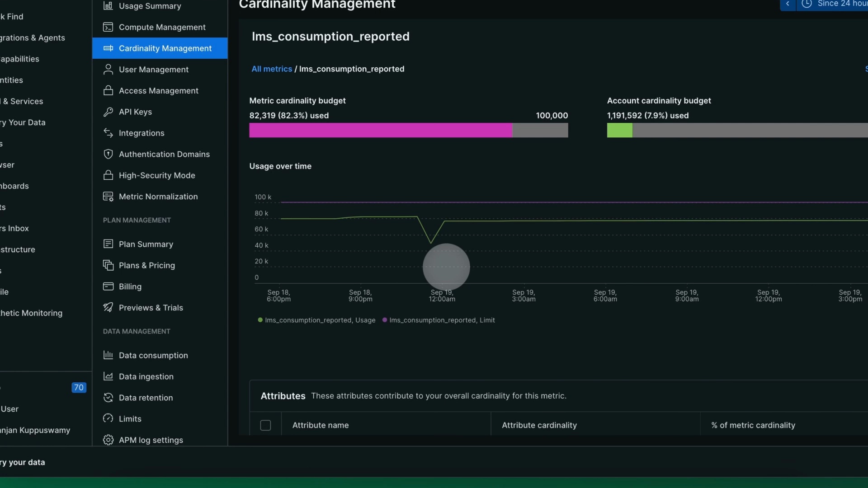Open the Billing page

160,286
